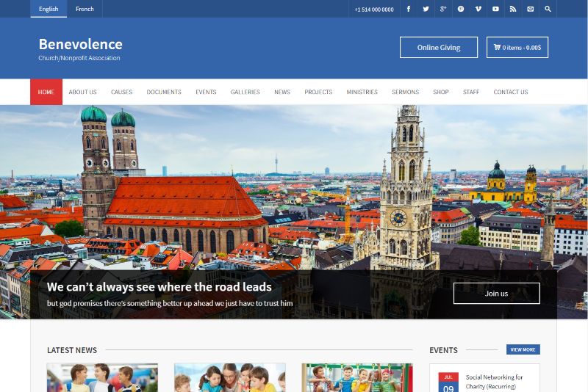The height and width of the screenshot is (392, 588).
Task: Click the JUL 09 event date badge
Action: click(448, 382)
